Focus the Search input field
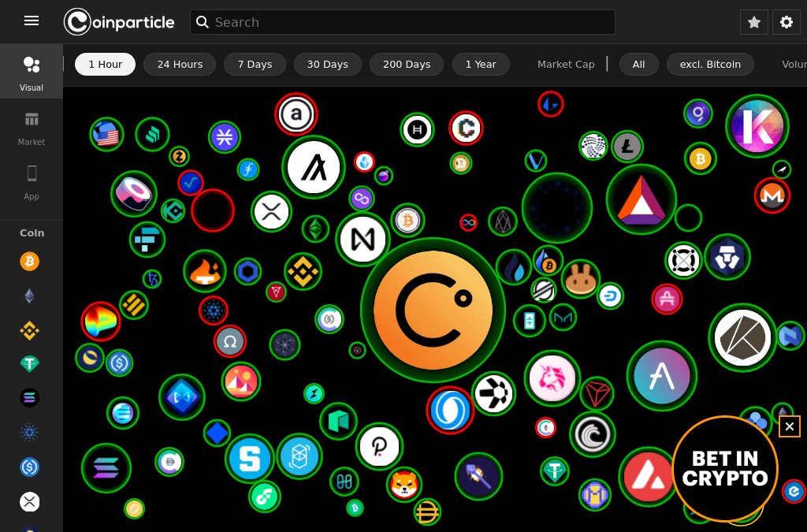 tap(403, 22)
